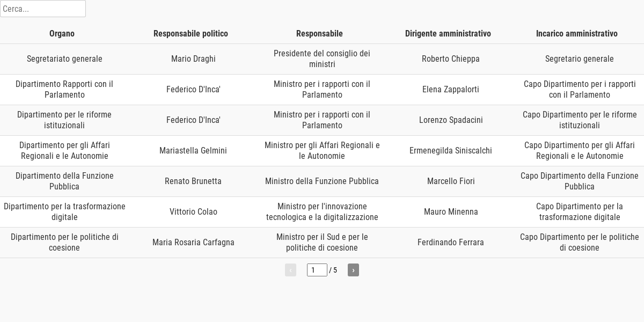Sort by Organo column header

(x=62, y=33)
